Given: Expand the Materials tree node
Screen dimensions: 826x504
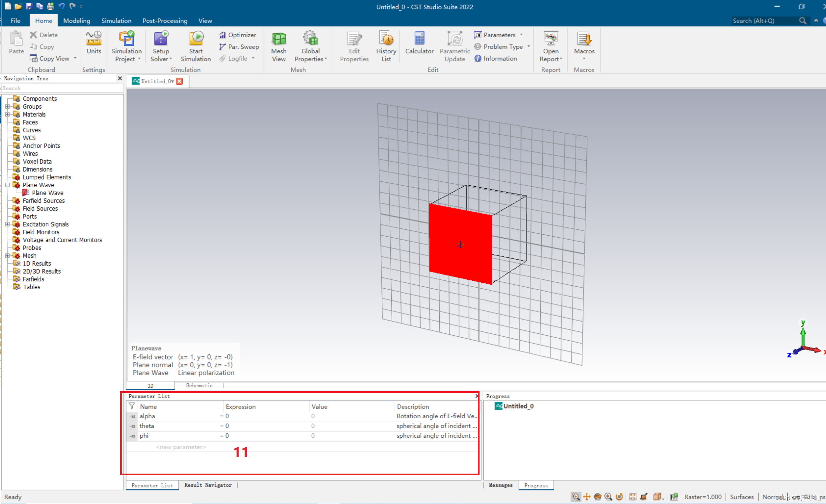Looking at the screenshot, I should (8, 114).
